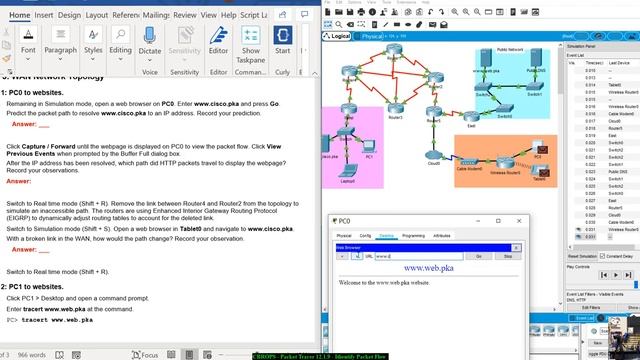Click the Format Painter icon in Word
This screenshot has height=360, width=640.
pos(6,59)
